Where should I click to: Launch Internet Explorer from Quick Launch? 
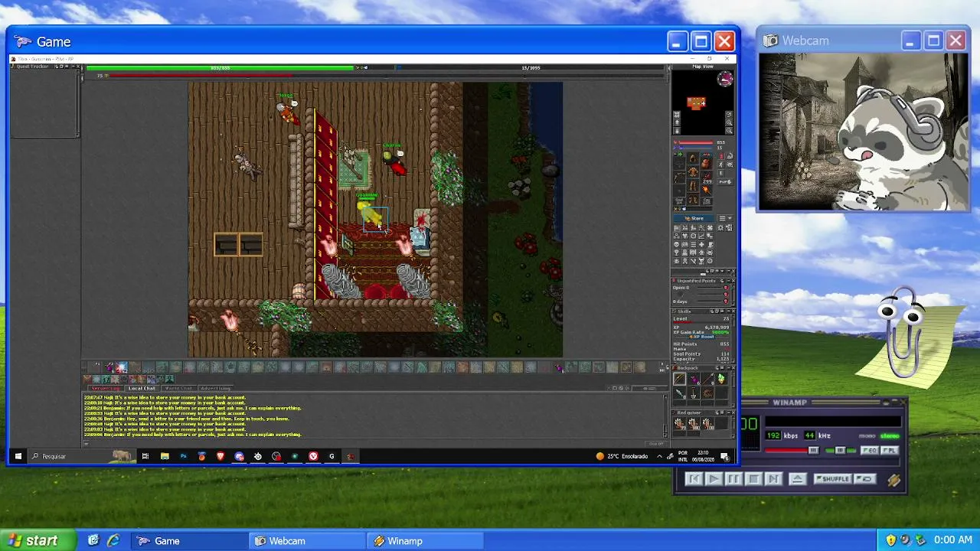pyautogui.click(x=113, y=540)
